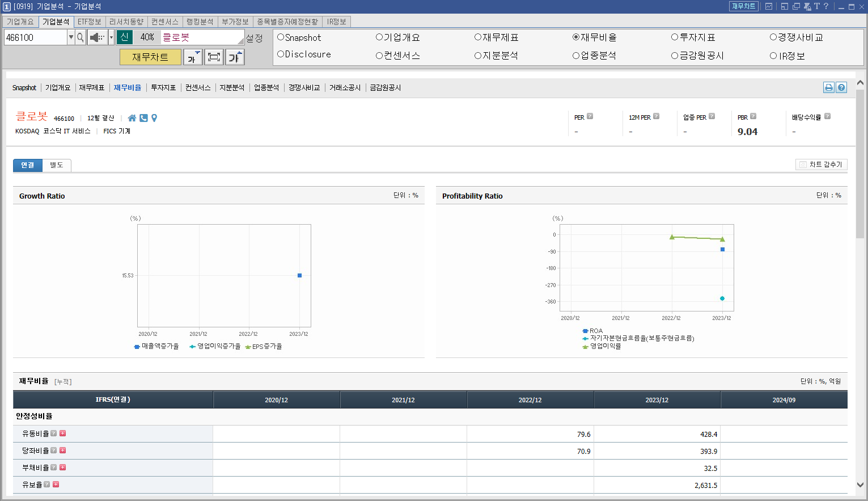The width and height of the screenshot is (868, 501).
Task: Click the PER help question icon
Action: pyautogui.click(x=590, y=116)
